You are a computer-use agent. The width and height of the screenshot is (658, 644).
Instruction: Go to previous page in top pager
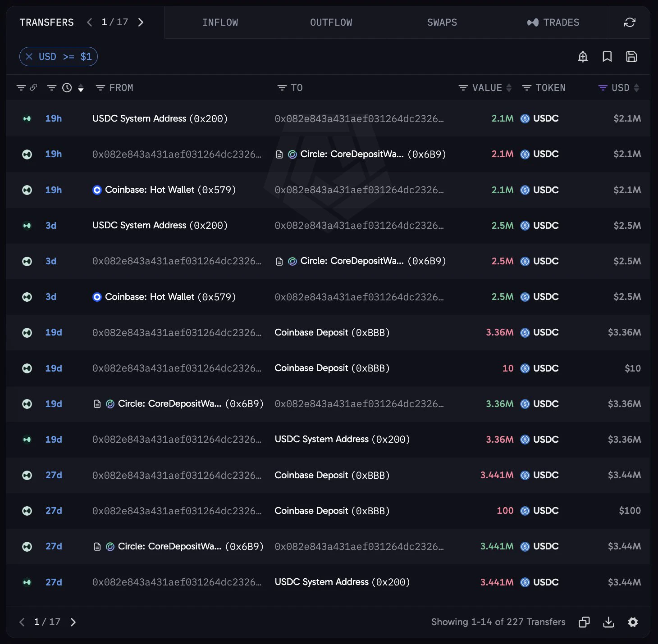pos(89,23)
